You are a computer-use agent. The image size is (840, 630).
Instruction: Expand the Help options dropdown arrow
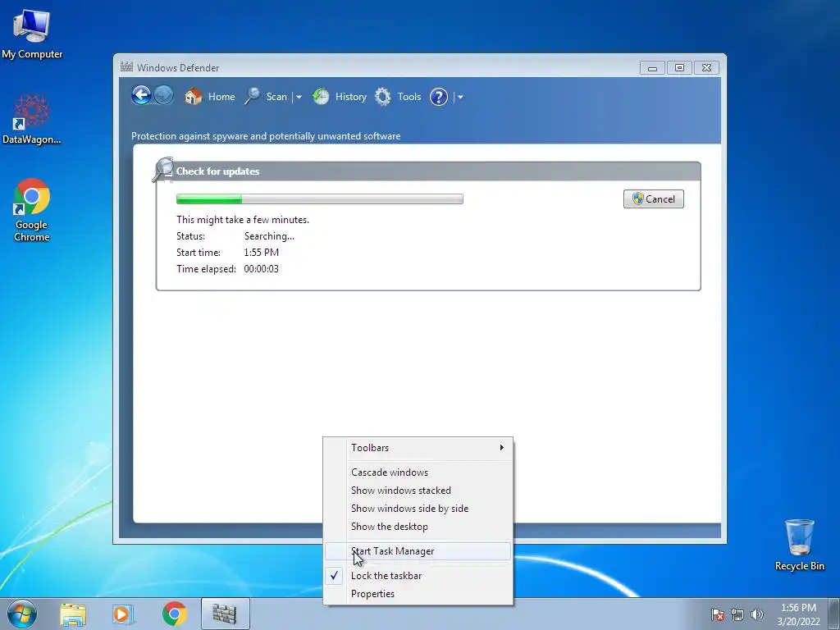(460, 98)
